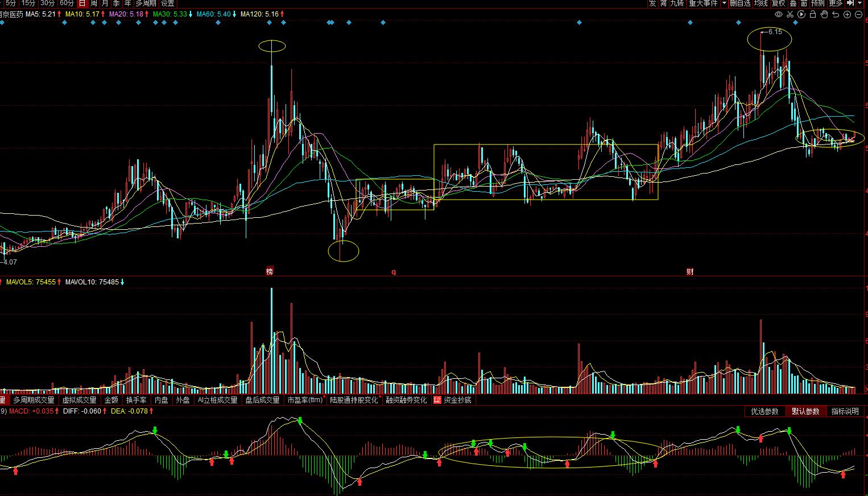Switch to the 60分 period tab
Screen dimensions: 868x496
click(x=67, y=3)
